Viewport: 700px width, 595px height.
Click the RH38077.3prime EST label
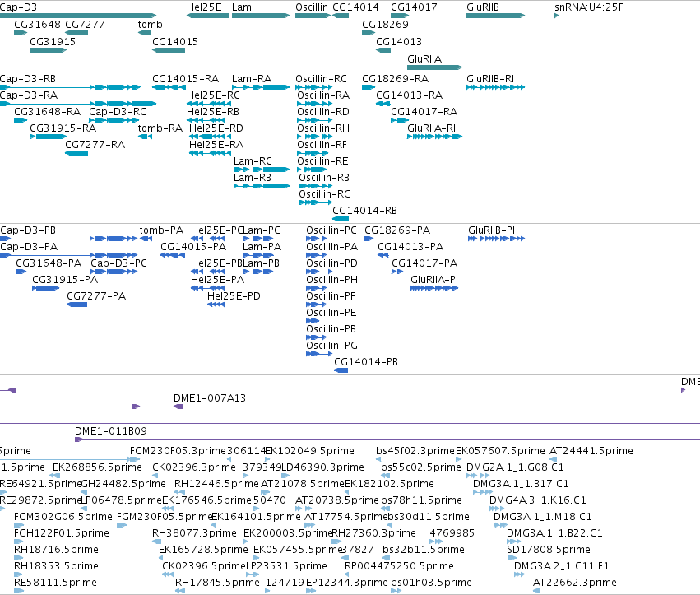194,533
